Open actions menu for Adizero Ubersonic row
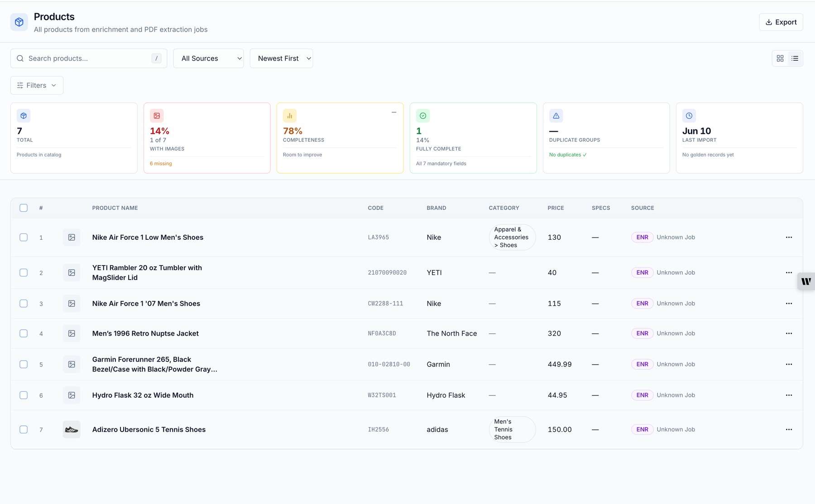This screenshot has width=815, height=504. pyautogui.click(x=789, y=430)
